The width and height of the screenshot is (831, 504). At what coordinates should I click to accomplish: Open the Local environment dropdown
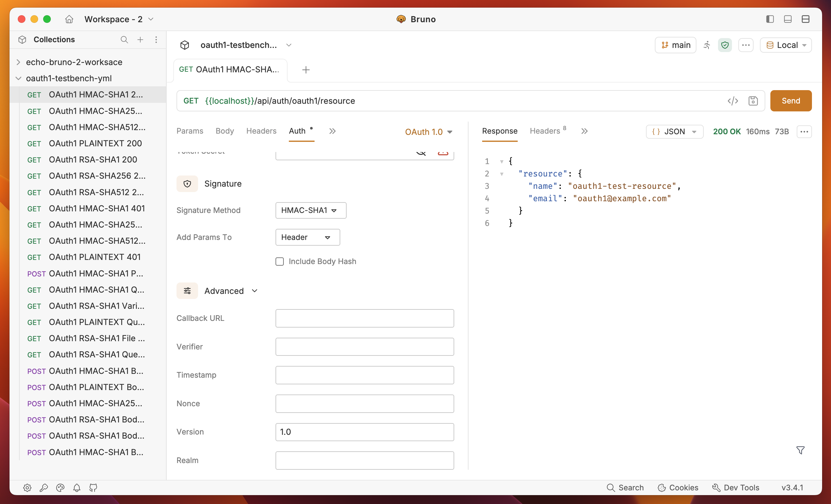click(786, 45)
